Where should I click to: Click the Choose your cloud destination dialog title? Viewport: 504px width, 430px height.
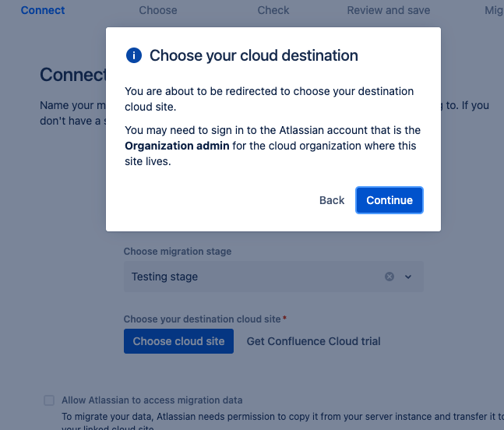[254, 55]
